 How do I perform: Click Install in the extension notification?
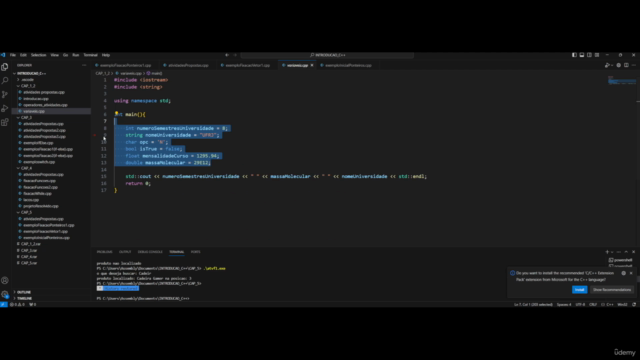click(x=579, y=290)
